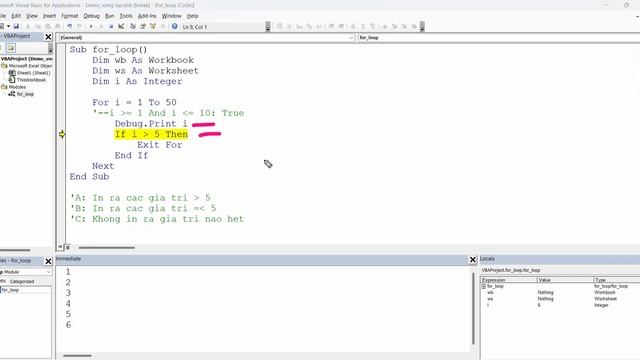Open Properties Window toolbar icon
The height and width of the screenshot is (360, 640).
pos(143,27)
